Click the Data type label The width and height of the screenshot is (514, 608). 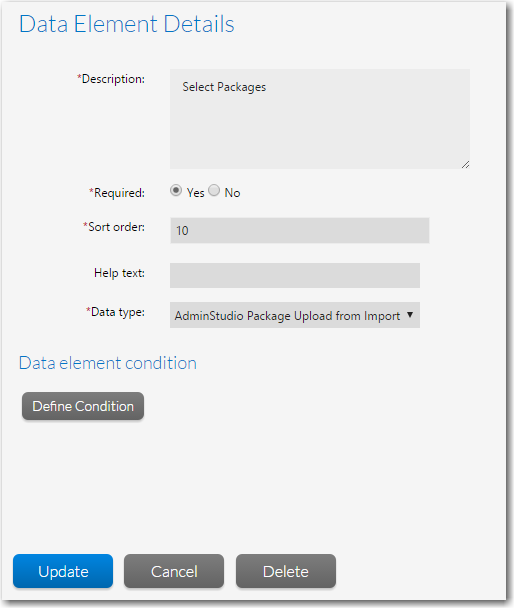(115, 312)
